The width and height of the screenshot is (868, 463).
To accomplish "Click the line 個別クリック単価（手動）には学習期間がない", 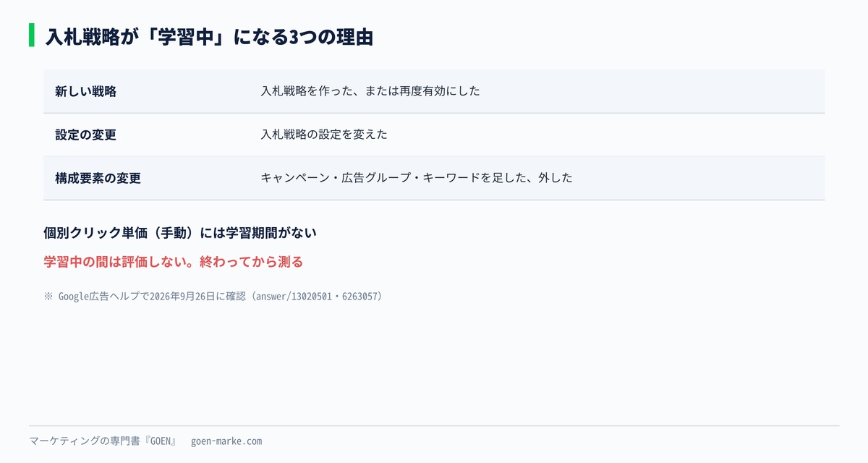I will [180, 233].
